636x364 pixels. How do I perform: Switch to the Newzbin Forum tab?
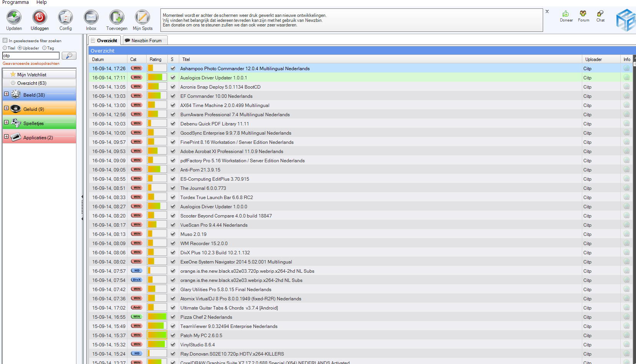click(144, 40)
